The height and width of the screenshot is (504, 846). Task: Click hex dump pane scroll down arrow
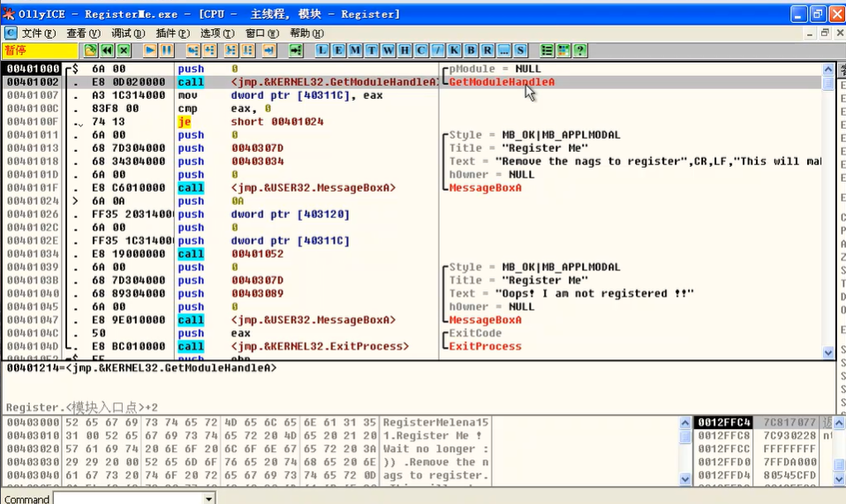pos(684,478)
